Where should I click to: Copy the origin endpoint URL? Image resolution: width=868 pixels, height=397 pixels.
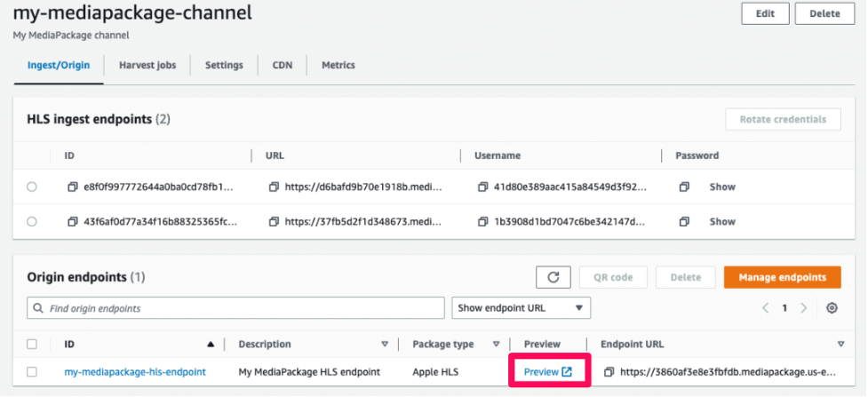tap(608, 372)
